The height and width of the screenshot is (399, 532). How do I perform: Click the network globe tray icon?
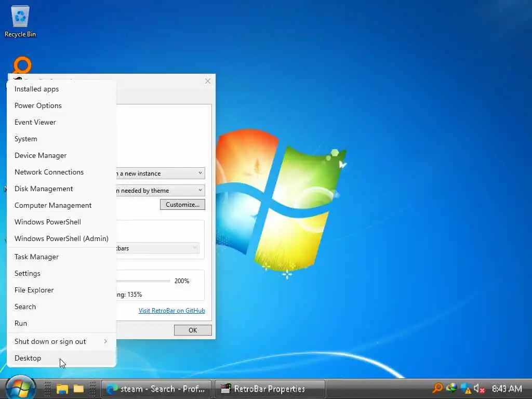[451, 388]
